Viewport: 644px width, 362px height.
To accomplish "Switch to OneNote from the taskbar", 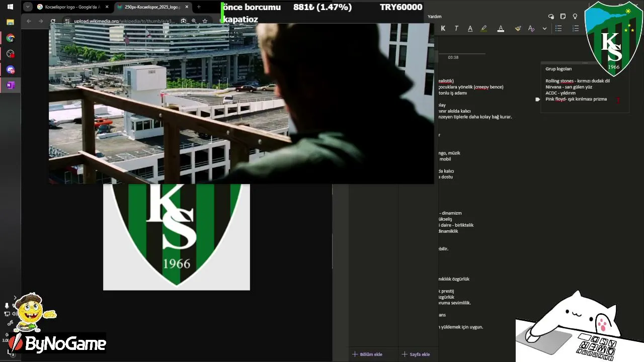I will [x=10, y=85].
